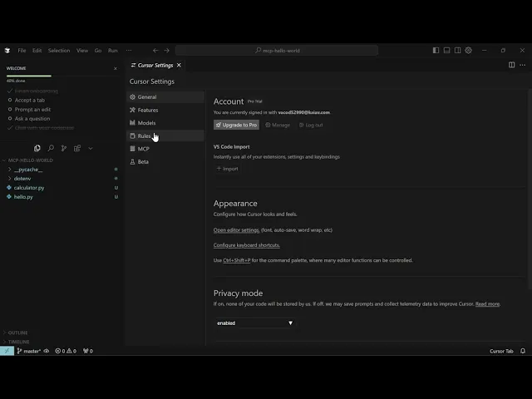Close the Cursor Settings tab
The width and height of the screenshot is (532, 399).
click(x=179, y=65)
